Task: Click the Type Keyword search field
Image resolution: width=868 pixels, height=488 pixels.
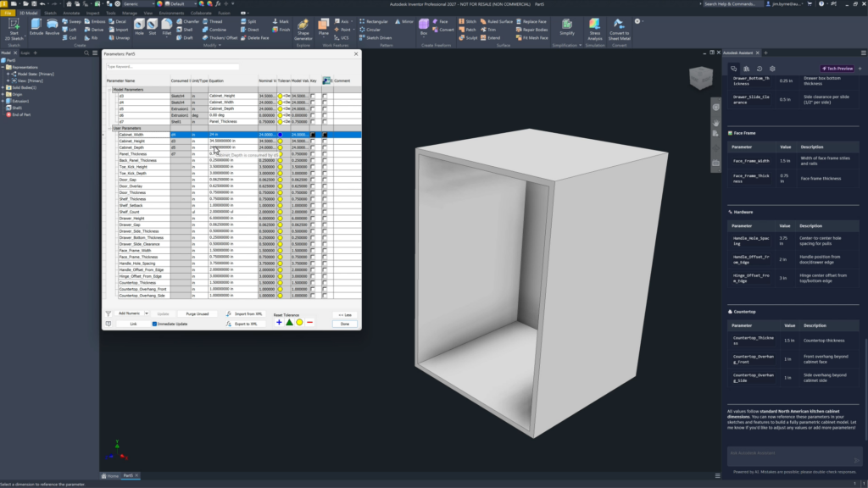Action: pos(172,66)
